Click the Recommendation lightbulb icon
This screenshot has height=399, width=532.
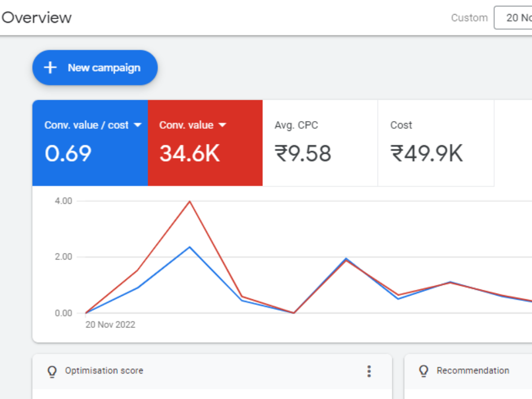click(x=423, y=370)
